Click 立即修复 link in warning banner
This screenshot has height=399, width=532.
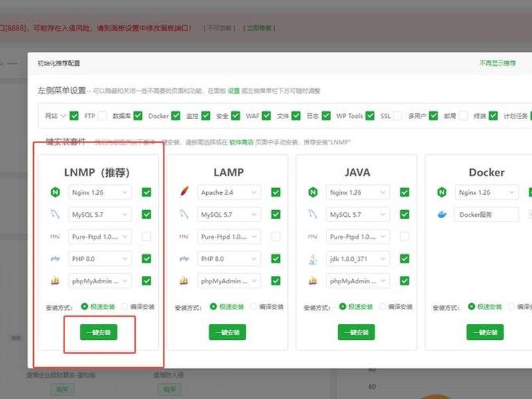coord(259,28)
